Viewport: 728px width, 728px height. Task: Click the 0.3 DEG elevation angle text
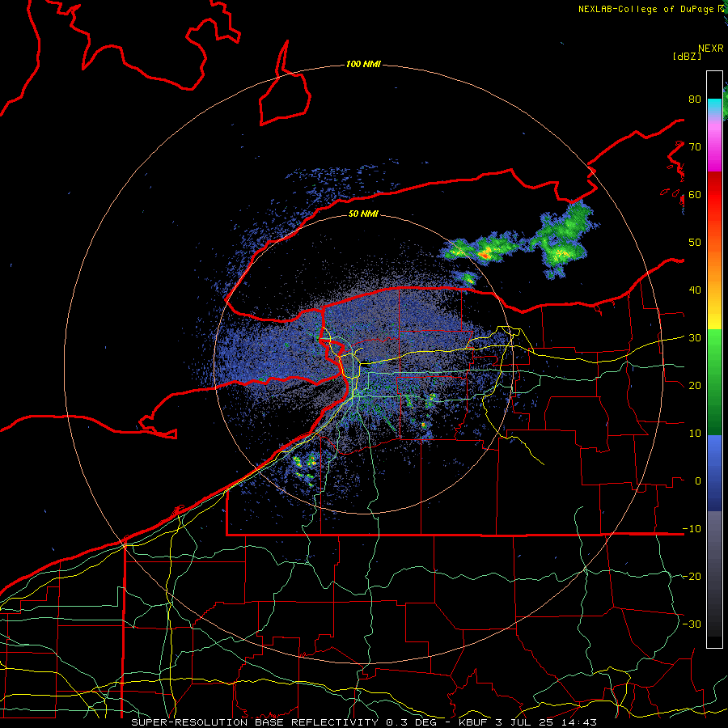click(413, 722)
